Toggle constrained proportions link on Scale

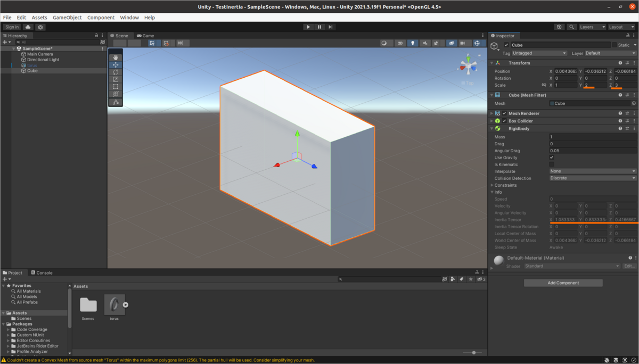tap(544, 85)
